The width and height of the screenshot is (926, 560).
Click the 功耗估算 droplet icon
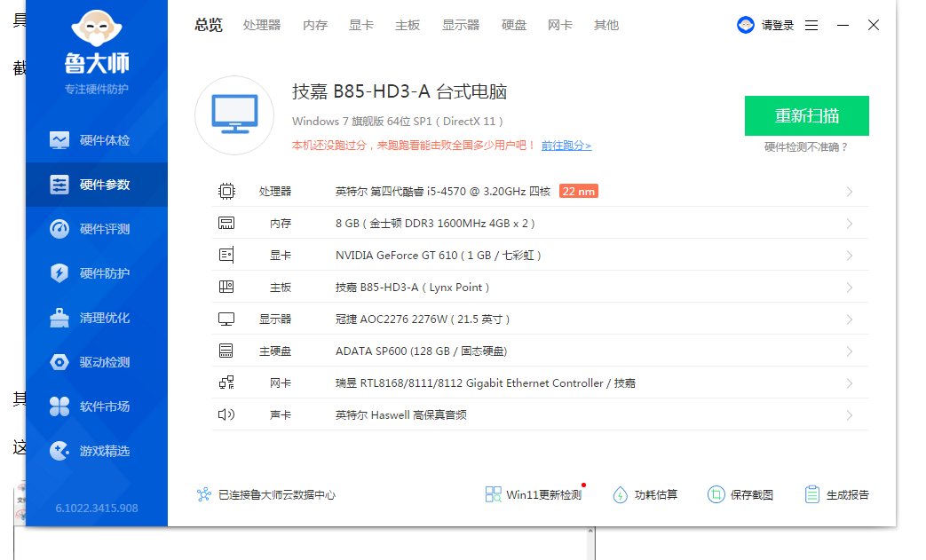coord(620,494)
